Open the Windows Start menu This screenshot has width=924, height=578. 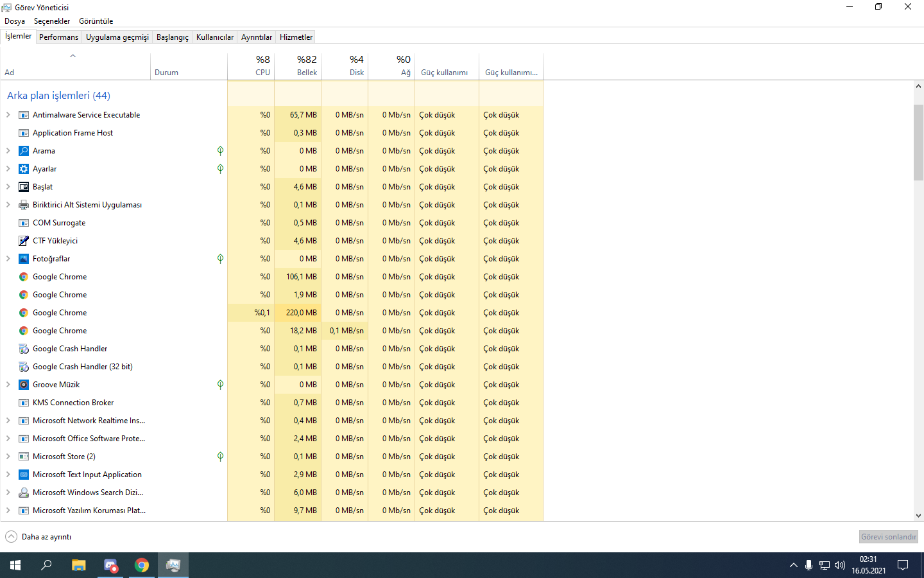pyautogui.click(x=15, y=565)
